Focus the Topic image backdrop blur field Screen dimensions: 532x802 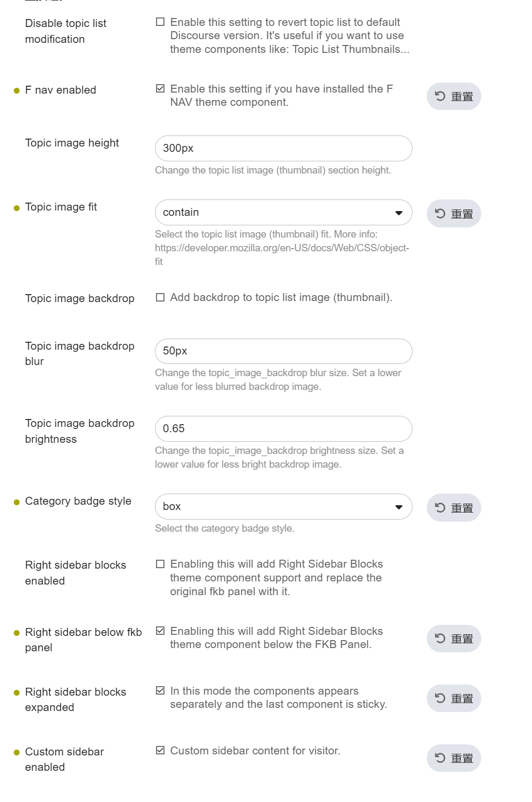click(283, 351)
